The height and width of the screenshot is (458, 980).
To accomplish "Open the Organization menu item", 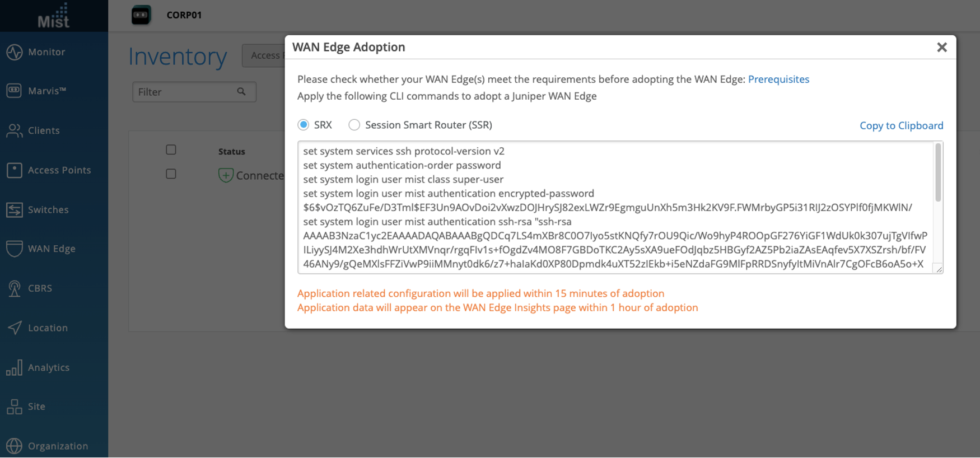I will coord(58,446).
